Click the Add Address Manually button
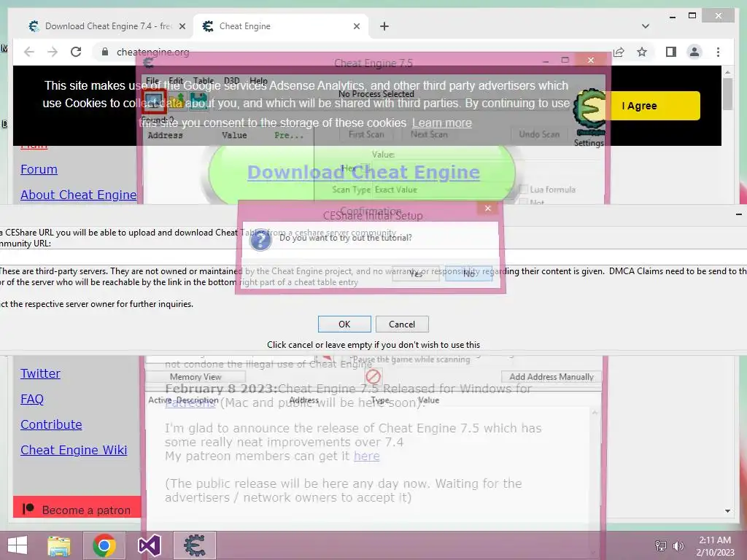 coord(551,377)
